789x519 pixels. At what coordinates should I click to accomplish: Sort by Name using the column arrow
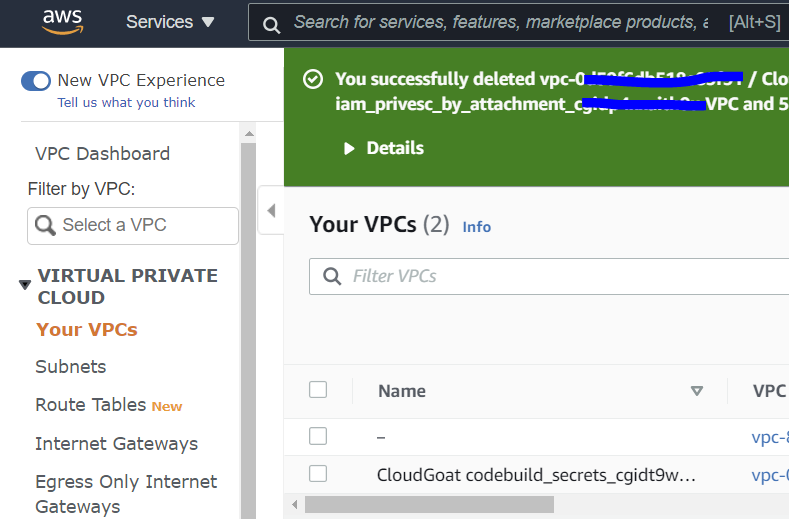[697, 391]
